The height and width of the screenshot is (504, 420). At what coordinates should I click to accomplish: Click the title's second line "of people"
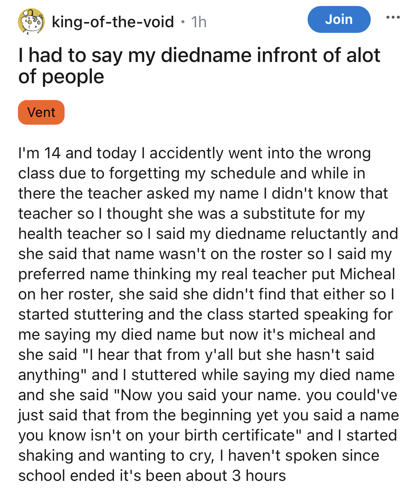(x=61, y=77)
